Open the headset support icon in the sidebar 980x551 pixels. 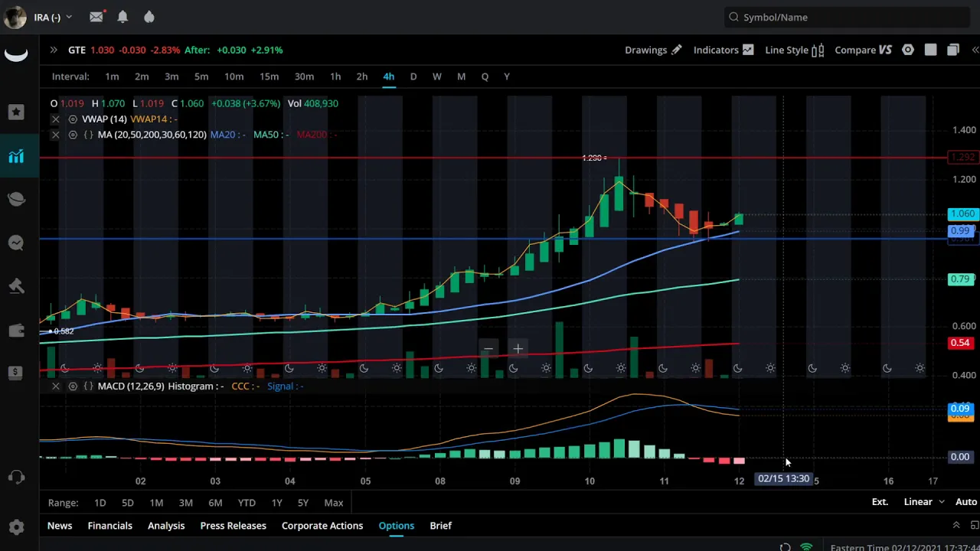pyautogui.click(x=16, y=478)
